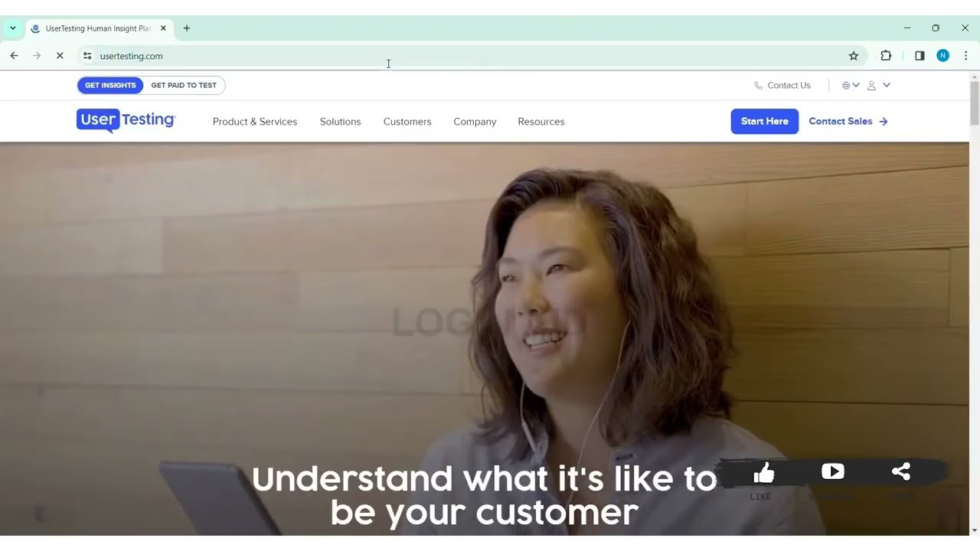Open the browser side panel icon
This screenshot has height=551, width=980.
coord(920,56)
